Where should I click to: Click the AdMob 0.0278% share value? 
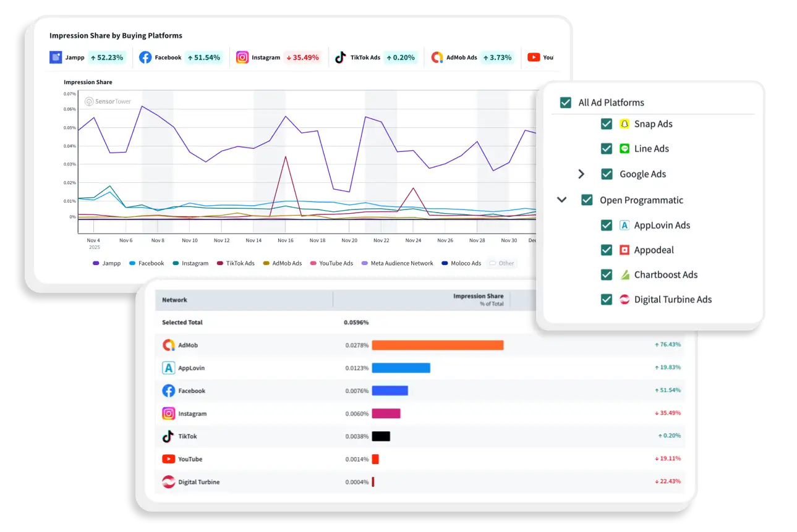[x=357, y=345]
